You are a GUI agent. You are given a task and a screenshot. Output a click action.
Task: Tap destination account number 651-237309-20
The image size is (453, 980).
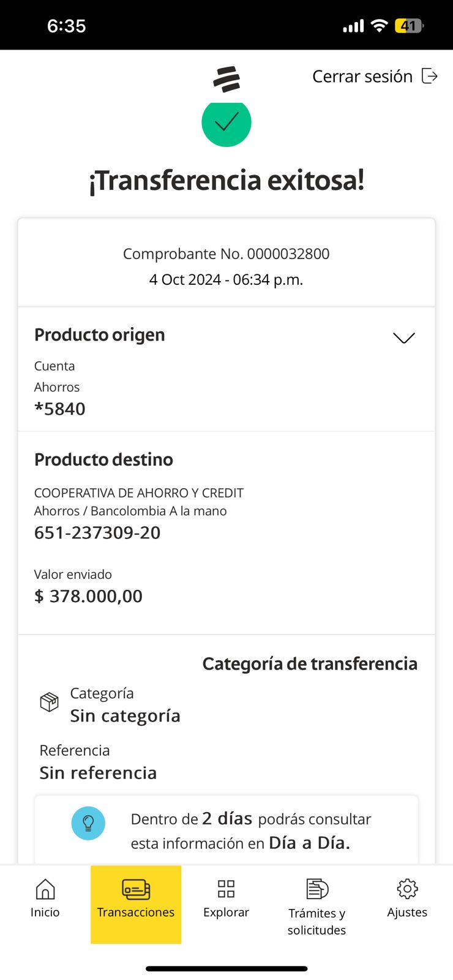coord(97,533)
